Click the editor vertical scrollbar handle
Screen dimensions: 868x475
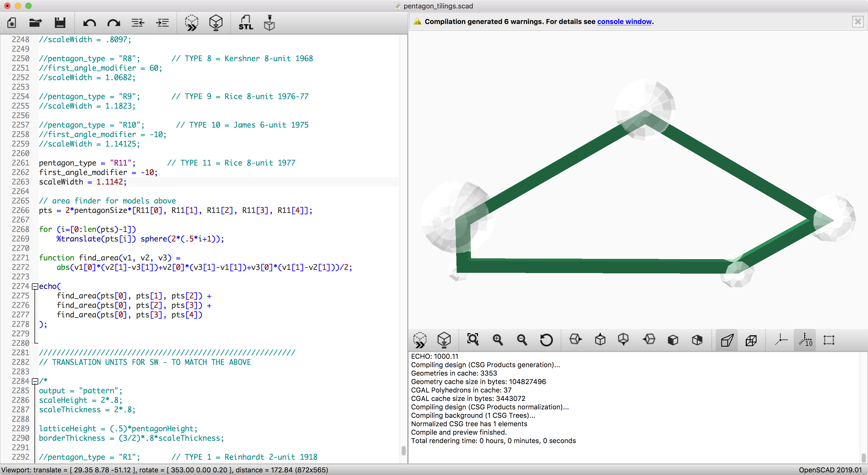[403, 450]
